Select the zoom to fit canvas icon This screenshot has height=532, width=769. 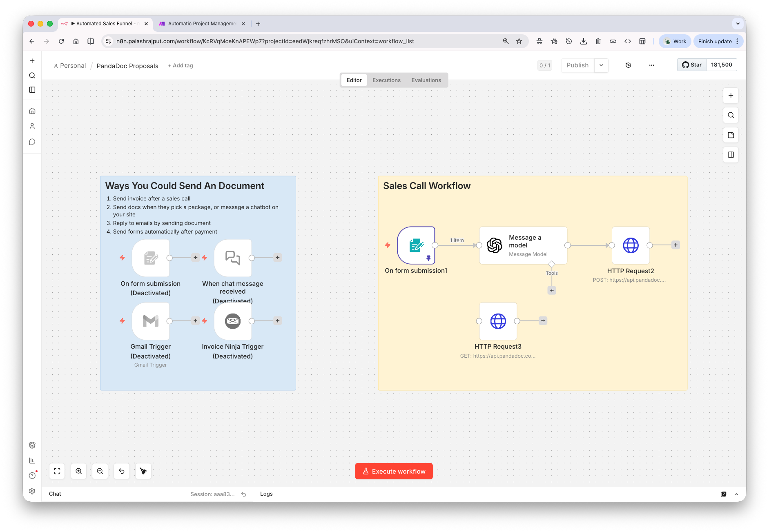[57, 471]
